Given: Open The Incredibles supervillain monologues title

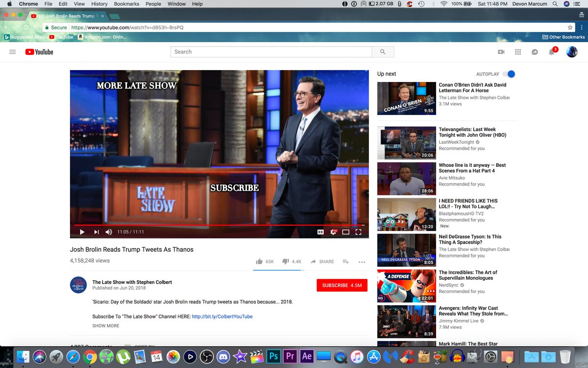Looking at the screenshot, I should [468, 275].
